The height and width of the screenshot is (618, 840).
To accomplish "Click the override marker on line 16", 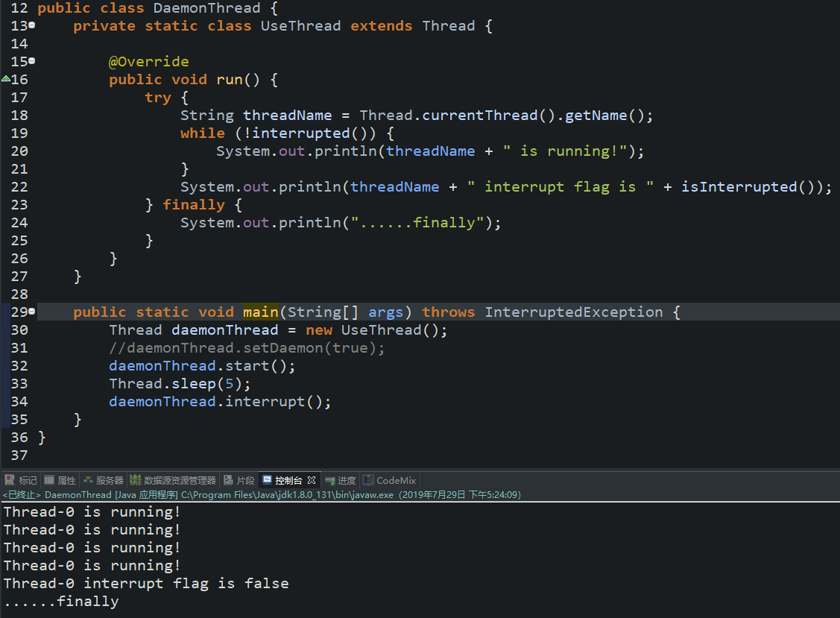I will [6, 79].
